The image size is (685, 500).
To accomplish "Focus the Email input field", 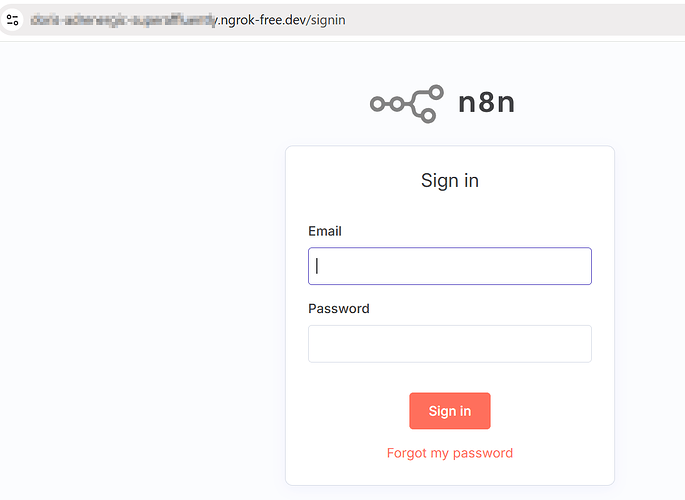I will click(450, 266).
